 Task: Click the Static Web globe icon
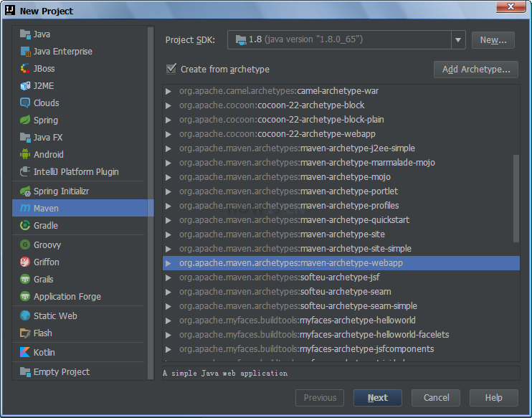[x=25, y=315]
